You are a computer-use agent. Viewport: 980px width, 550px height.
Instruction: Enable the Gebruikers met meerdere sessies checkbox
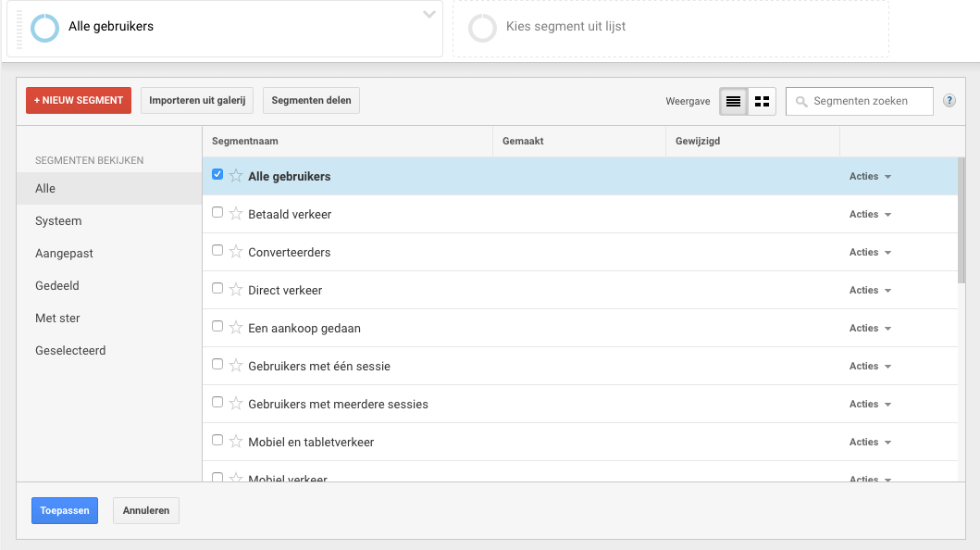click(217, 402)
